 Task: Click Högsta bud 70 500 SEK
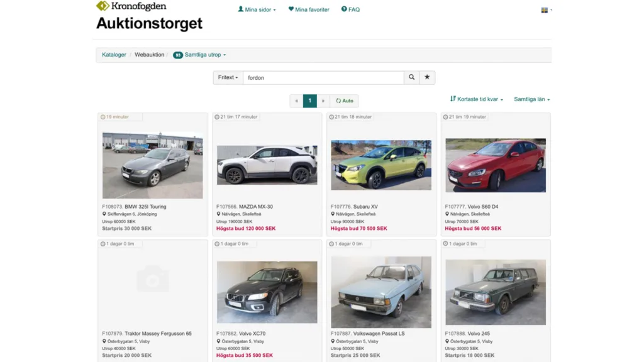pos(358,229)
